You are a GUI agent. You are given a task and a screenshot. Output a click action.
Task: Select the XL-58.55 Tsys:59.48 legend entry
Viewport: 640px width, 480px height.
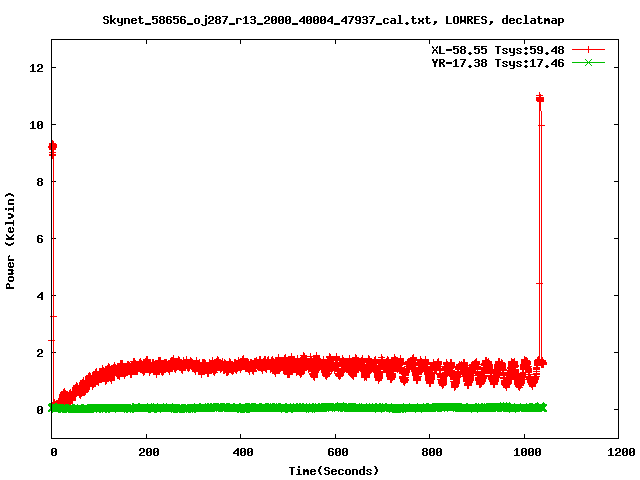(x=498, y=50)
